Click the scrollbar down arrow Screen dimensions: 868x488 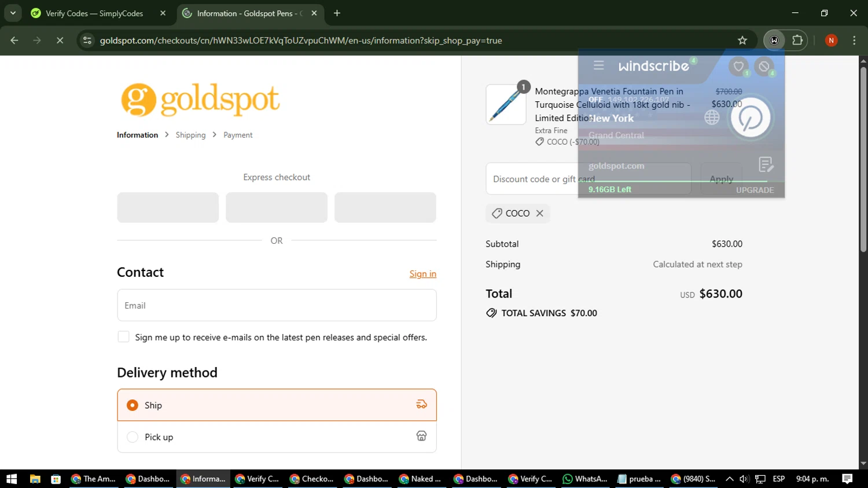click(x=863, y=464)
